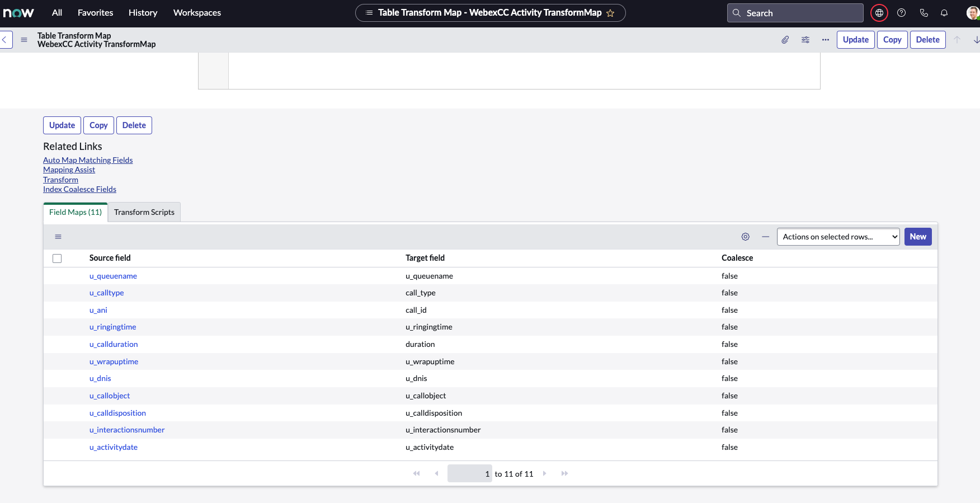Screen dimensions: 980x503
Task: Open the notifications bell icon
Action: coord(944,13)
